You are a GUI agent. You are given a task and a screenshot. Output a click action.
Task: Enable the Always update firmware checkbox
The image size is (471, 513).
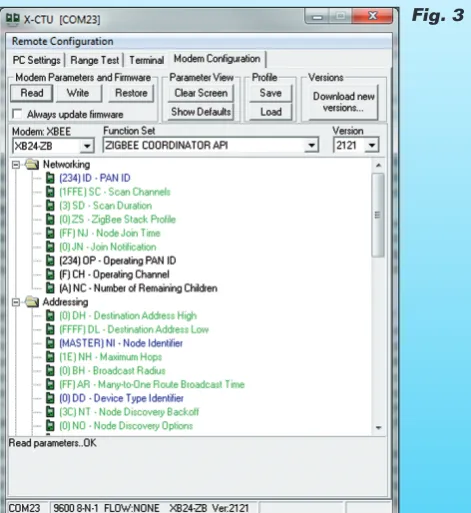[17, 114]
